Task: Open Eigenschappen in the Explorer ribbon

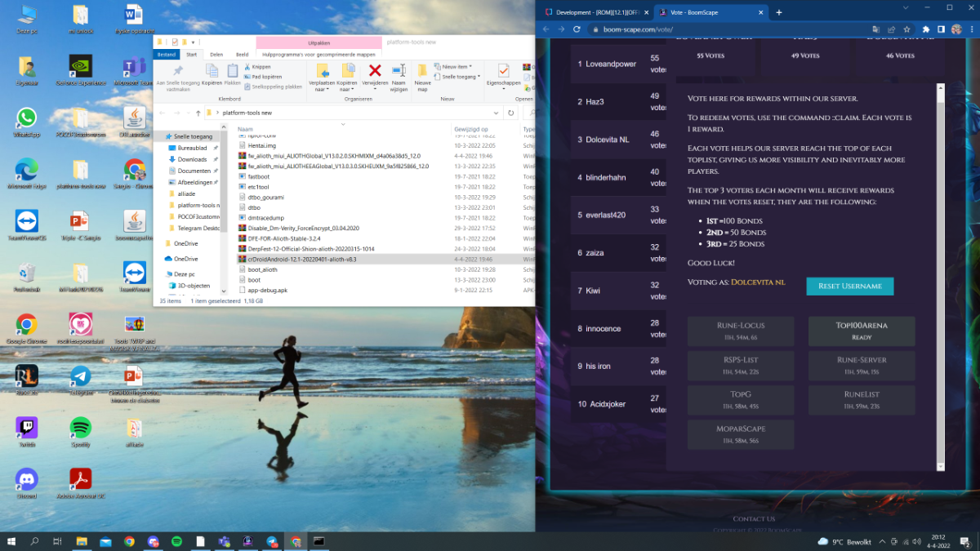Action: [x=504, y=71]
